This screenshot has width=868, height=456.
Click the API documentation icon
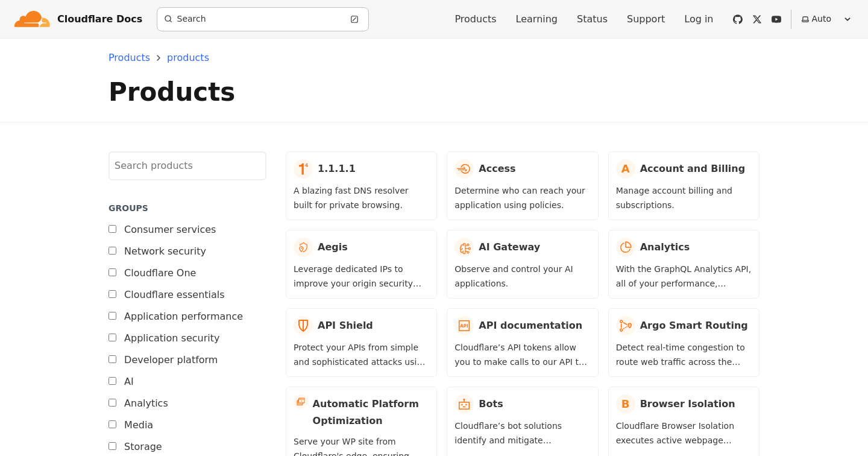(x=464, y=326)
